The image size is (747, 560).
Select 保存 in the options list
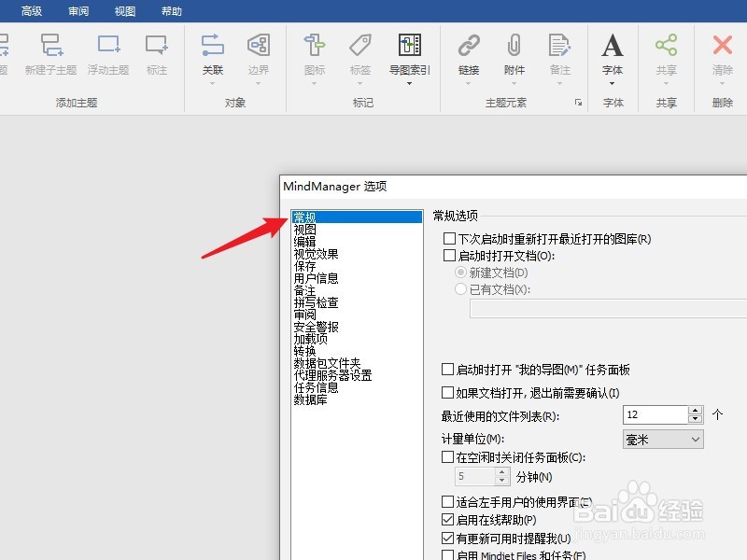point(357,266)
